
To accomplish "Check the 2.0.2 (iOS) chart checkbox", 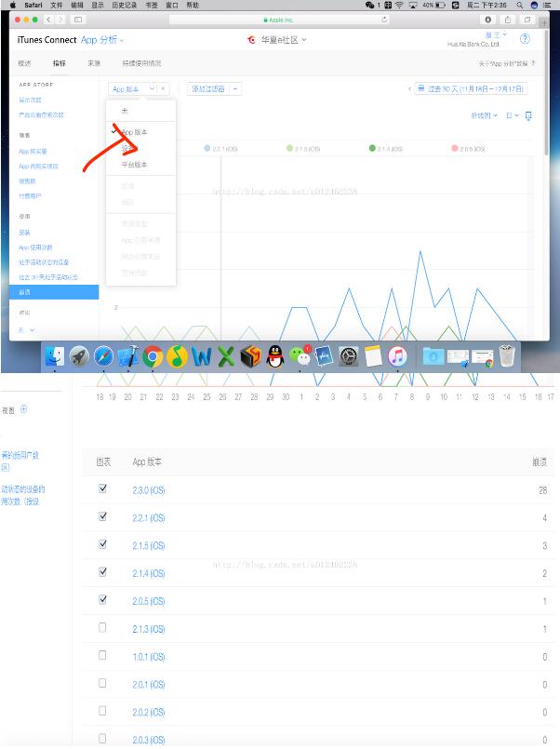I will 102,711.
